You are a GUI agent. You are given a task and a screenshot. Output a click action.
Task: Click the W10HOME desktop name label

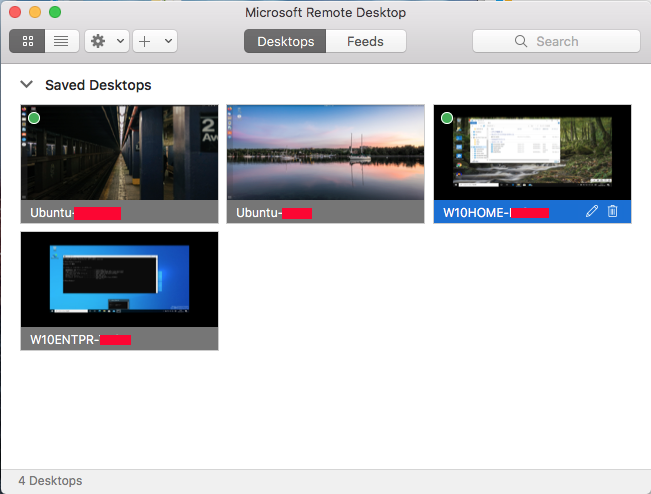pos(496,213)
